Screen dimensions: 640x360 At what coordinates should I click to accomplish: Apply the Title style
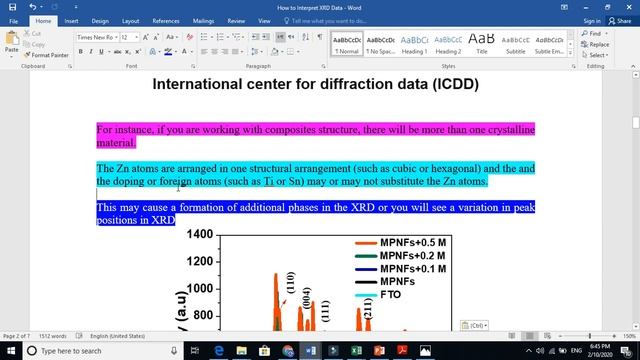click(x=482, y=44)
